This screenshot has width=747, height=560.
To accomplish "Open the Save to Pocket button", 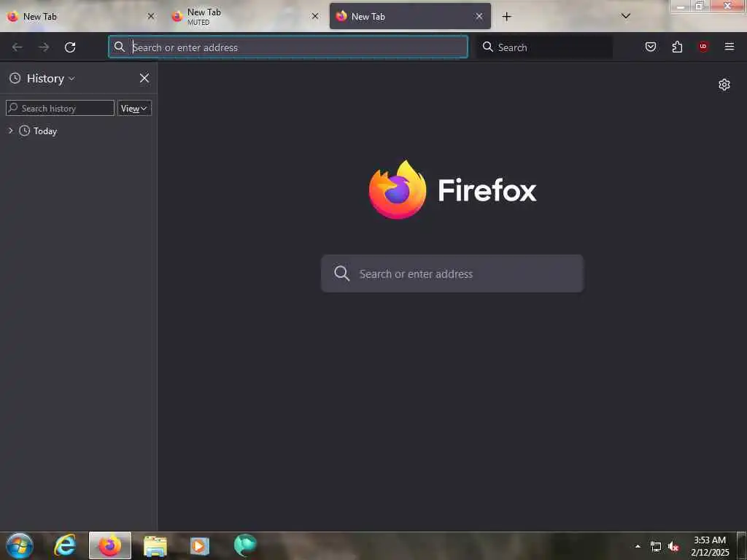I will coord(651,47).
